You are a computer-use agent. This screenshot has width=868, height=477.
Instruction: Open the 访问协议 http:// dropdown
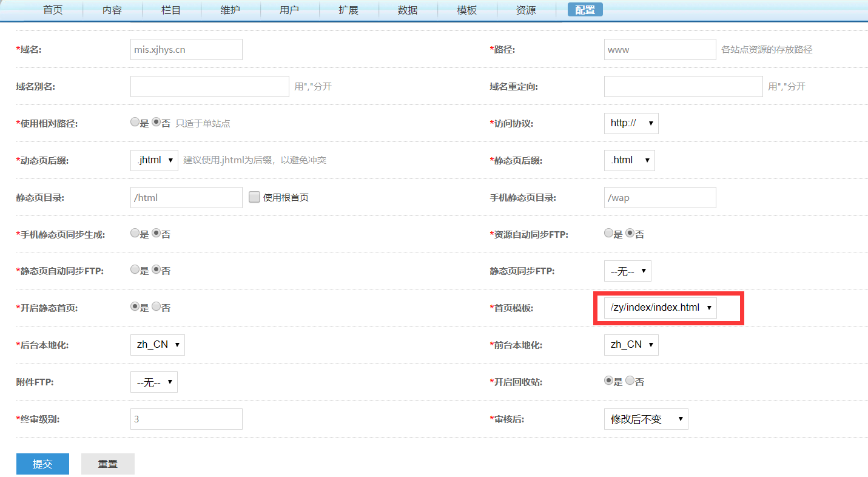(x=631, y=123)
